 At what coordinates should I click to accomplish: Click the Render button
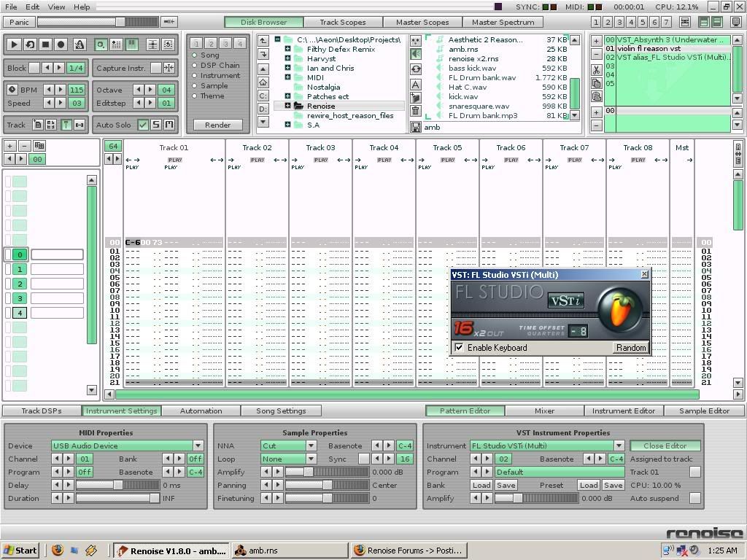217,125
